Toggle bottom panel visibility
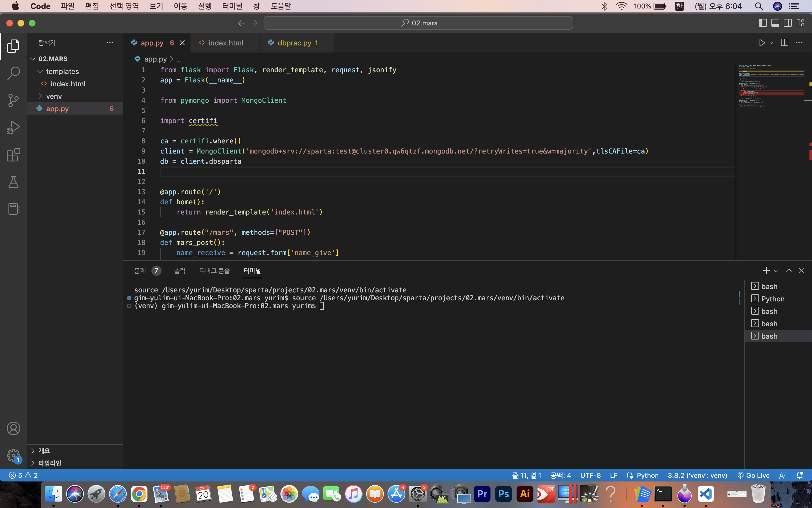Viewport: 812px width, 508px height. click(775, 23)
